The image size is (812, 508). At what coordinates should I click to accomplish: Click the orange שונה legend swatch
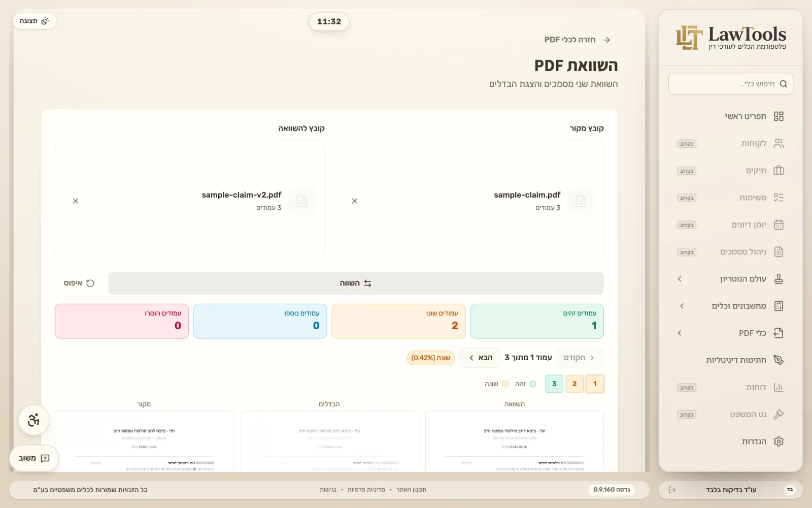(x=505, y=384)
